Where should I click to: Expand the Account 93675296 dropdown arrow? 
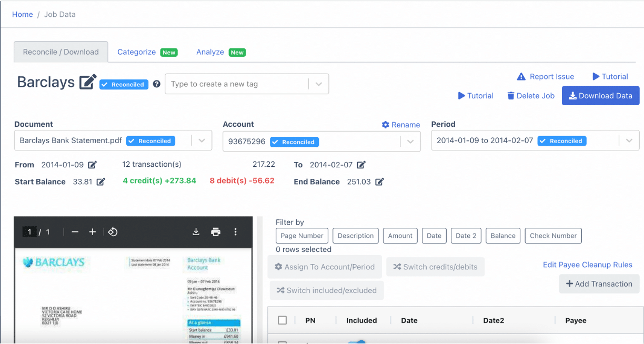[x=410, y=141]
